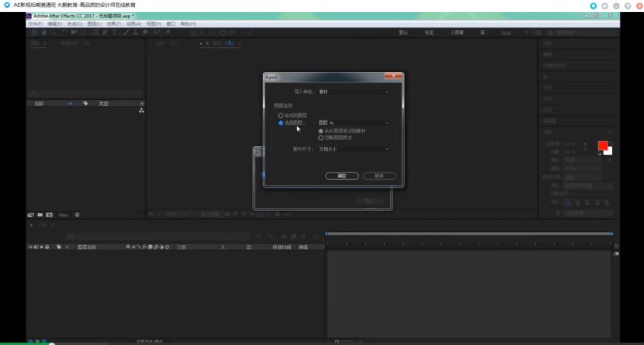644x345 pixels.
Task: Select the Rotation tool
Action: pyautogui.click(x=65, y=33)
